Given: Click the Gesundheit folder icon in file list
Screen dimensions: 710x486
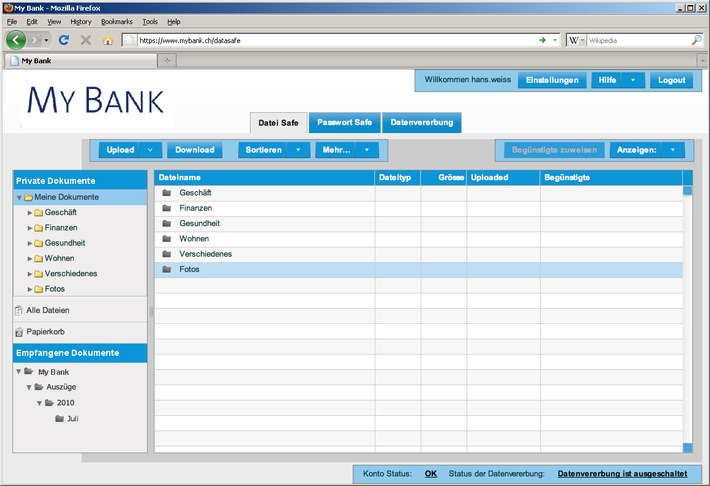Looking at the screenshot, I should point(167,223).
